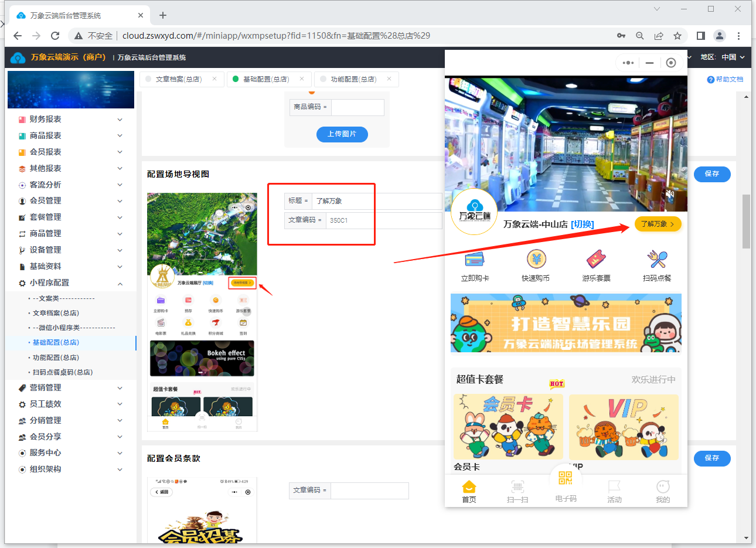Click the 打造智慧乐园 banner in preview
Screen dimensions: 756x548
click(x=566, y=323)
